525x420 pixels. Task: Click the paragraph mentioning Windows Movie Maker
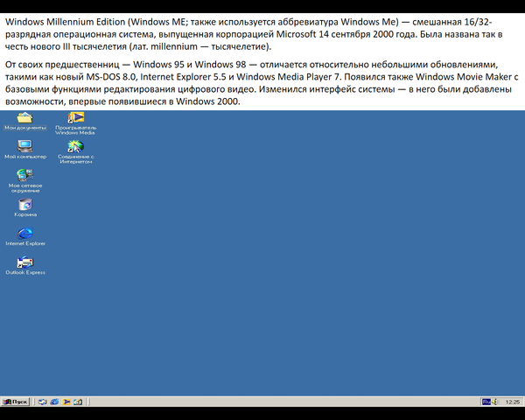(x=254, y=84)
